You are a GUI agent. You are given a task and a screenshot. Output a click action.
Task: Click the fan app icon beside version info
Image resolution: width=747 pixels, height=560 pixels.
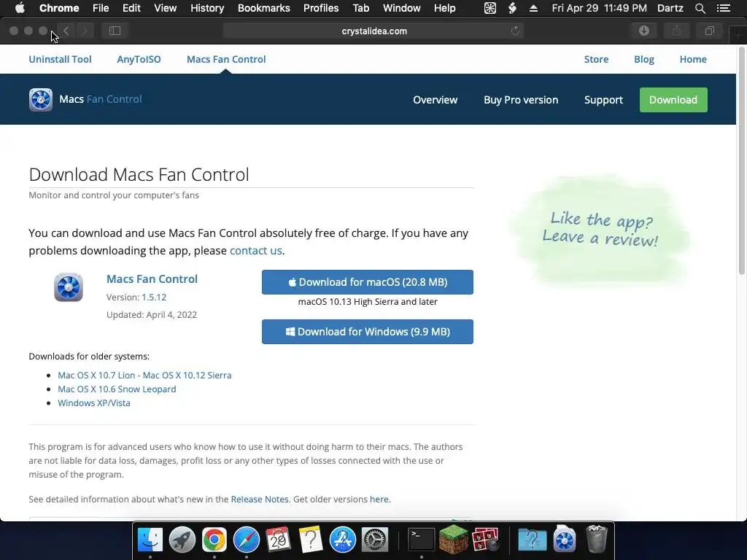coord(68,287)
